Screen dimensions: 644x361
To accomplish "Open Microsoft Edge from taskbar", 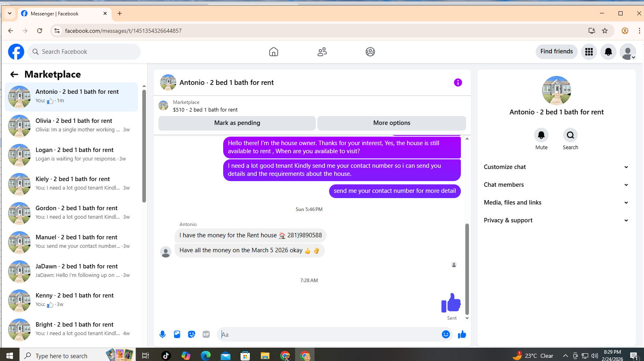I will point(206,355).
